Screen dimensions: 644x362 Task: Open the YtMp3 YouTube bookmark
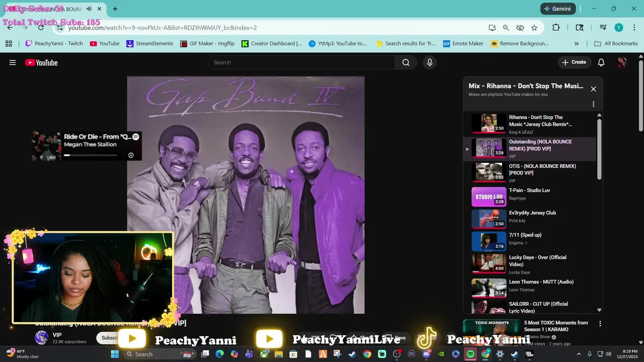tap(338, 44)
